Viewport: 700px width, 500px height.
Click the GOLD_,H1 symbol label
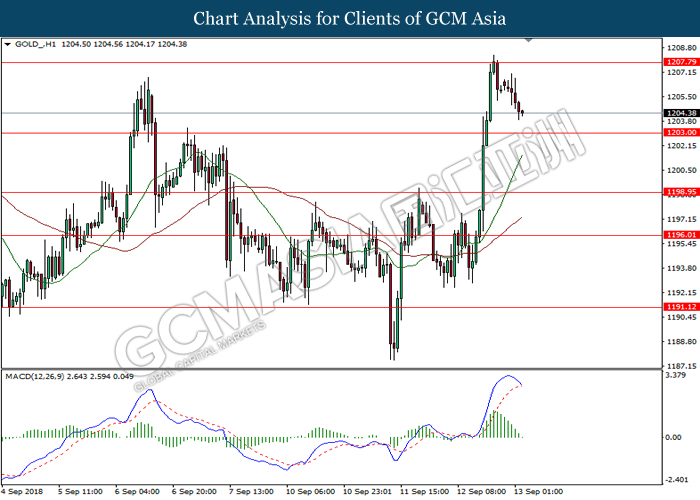[36, 44]
